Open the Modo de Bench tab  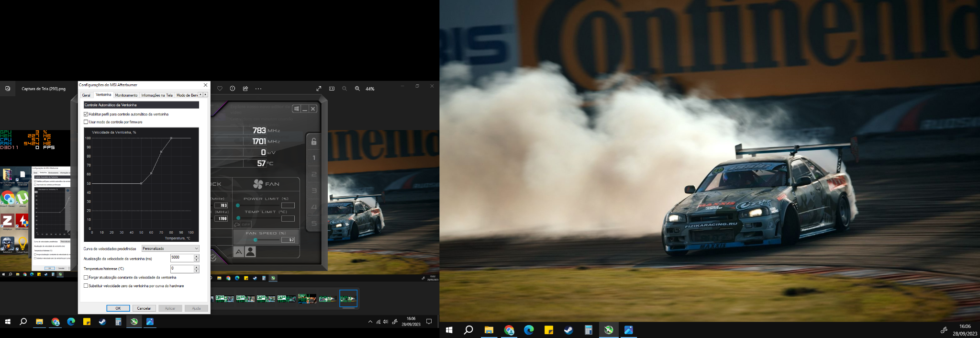[187, 95]
